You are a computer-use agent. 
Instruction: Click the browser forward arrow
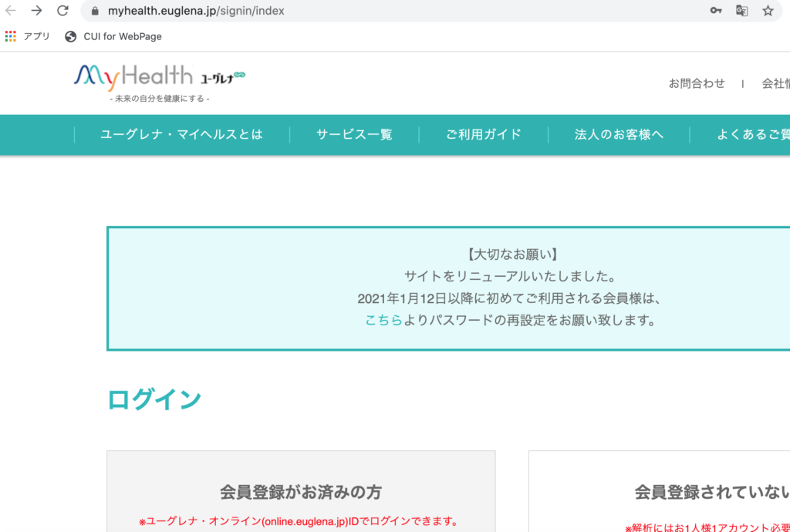(x=36, y=11)
